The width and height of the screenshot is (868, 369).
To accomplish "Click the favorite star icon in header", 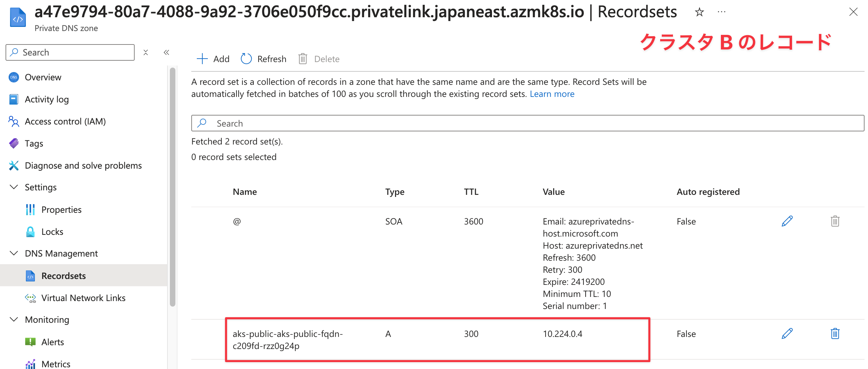I will click(x=699, y=12).
